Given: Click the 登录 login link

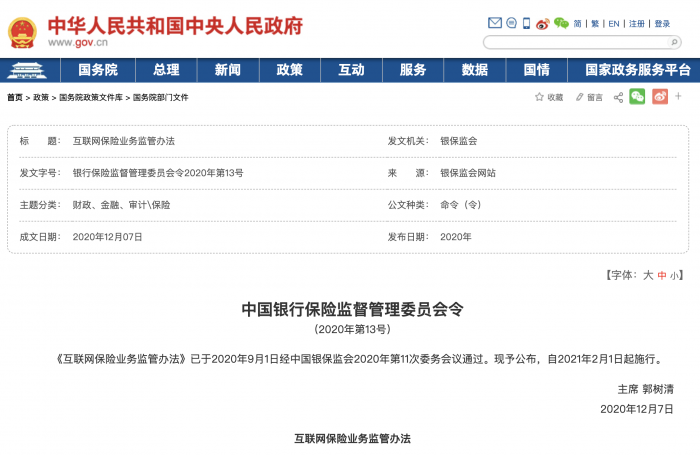Looking at the screenshot, I should click(662, 24).
